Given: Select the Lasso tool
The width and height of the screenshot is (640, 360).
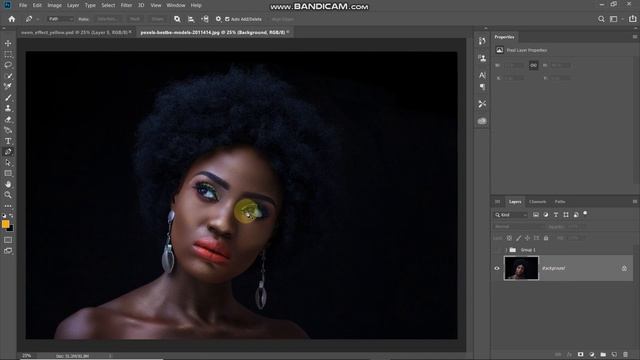Looking at the screenshot, I should point(8,65).
